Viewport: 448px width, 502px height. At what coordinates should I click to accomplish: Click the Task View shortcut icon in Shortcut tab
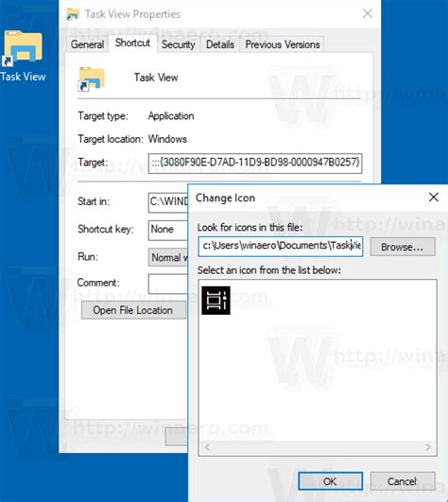coord(91,78)
